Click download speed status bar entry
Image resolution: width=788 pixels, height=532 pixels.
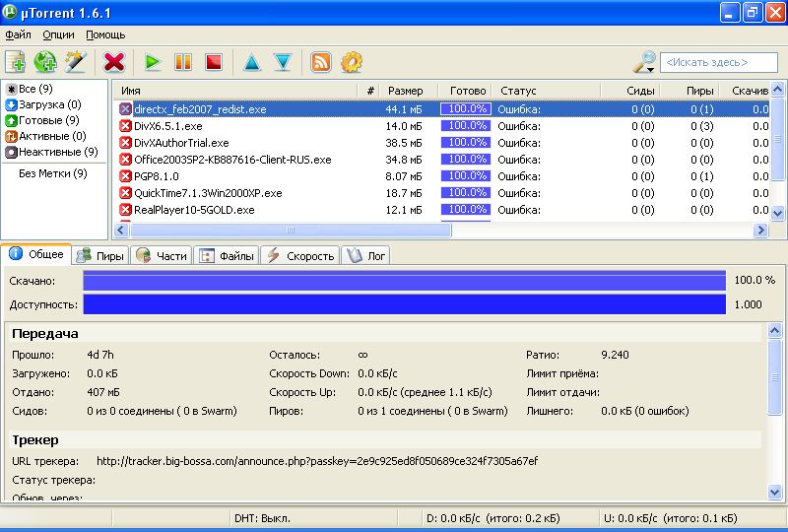[x=493, y=518]
